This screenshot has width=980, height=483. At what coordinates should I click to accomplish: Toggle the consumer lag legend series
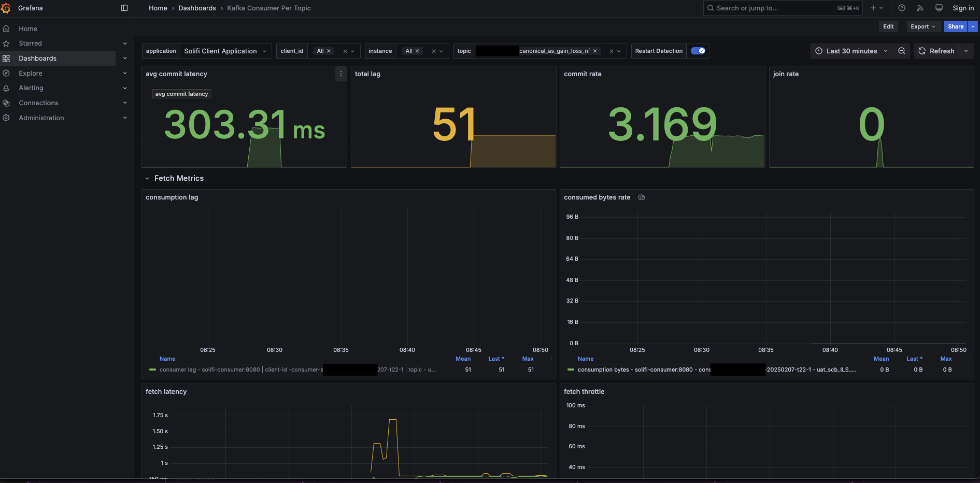[x=207, y=370]
